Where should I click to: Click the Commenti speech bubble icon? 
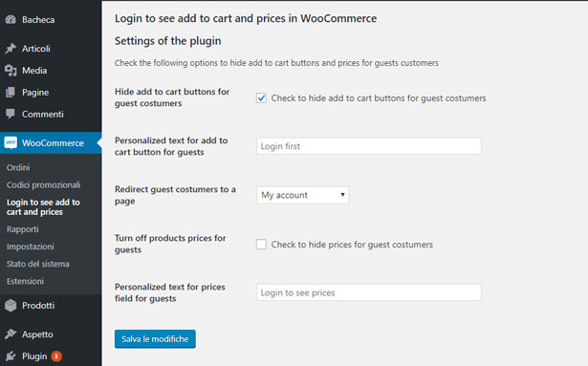coord(11,114)
